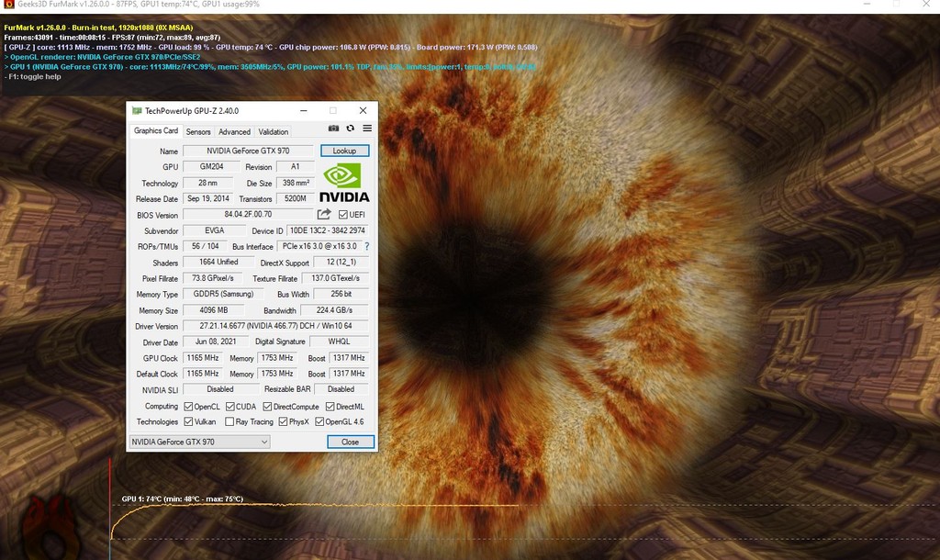Take a GPU-Z screenshot with the camera icon

[333, 129]
